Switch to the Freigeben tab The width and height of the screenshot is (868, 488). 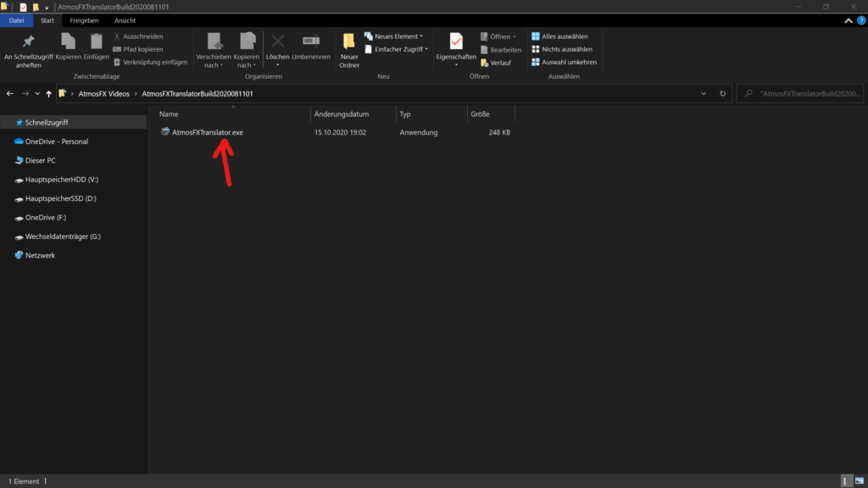(x=84, y=20)
